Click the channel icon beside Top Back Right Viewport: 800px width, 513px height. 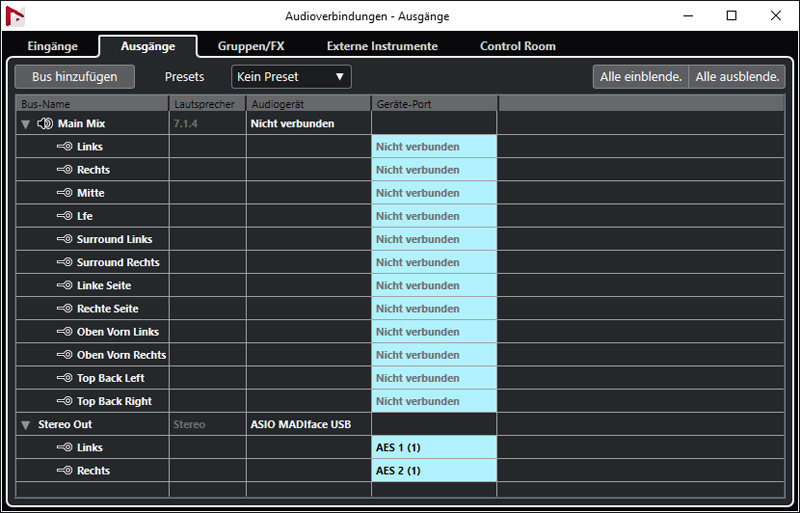pyautogui.click(x=64, y=401)
